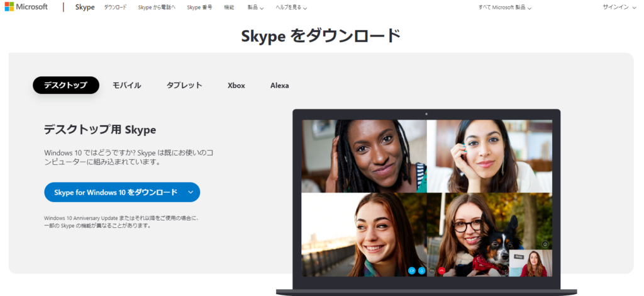Select the デスクトップ tab
The width and height of the screenshot is (644, 296).
click(65, 85)
